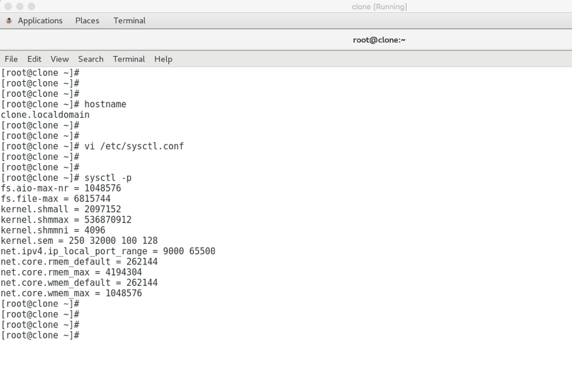Open the Help menu
The width and height of the screenshot is (572, 392).
163,59
